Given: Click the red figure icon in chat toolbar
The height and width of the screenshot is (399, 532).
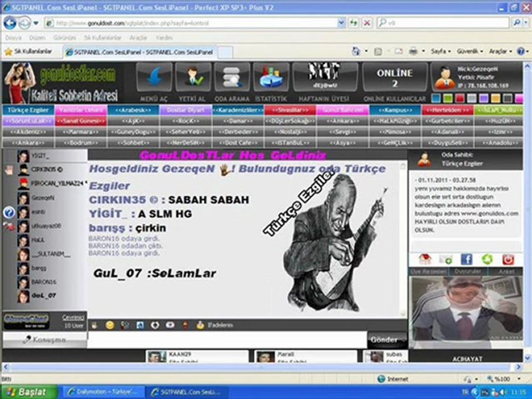Looking at the screenshot, I should tap(185, 325).
